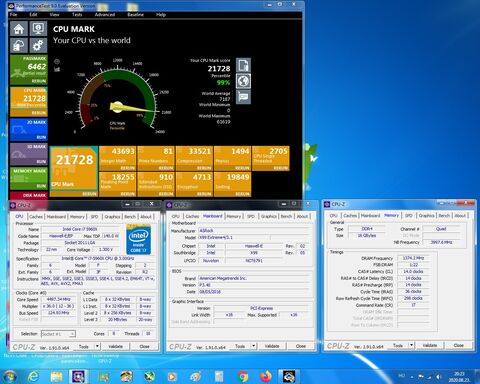Image resolution: width=480 pixels, height=384 pixels.
Task: Click Close button in the left CPU-Z window
Action: point(144,346)
